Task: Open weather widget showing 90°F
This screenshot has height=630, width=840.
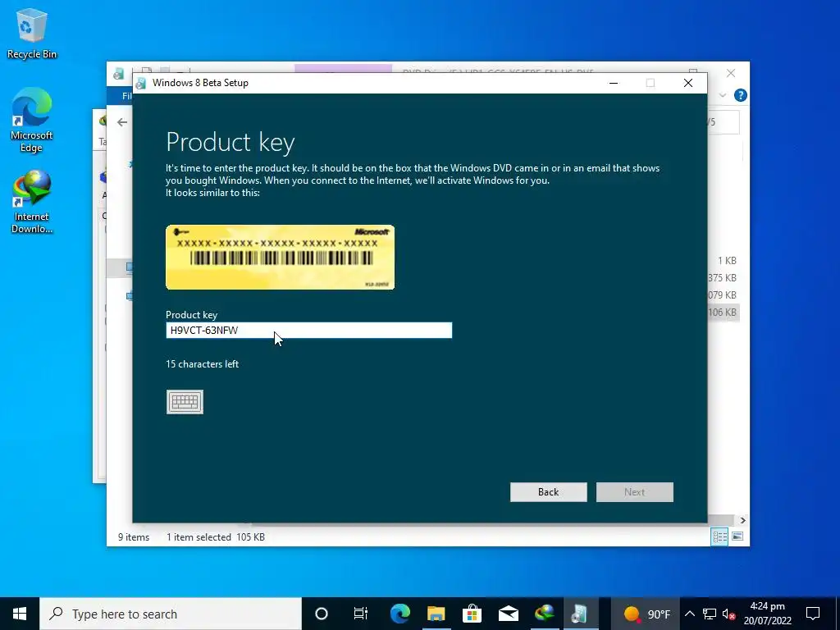Action: (647, 614)
